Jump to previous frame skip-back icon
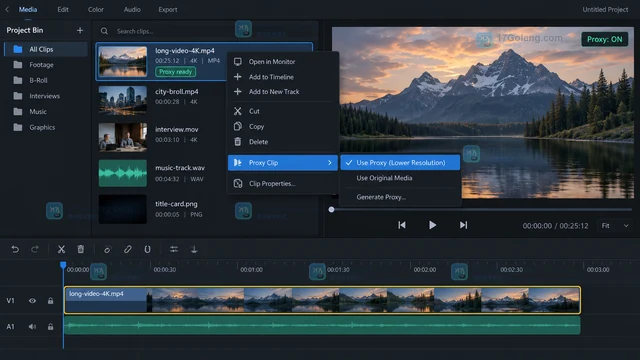Screen dimensions: 640x360 pyautogui.click(x=402, y=225)
